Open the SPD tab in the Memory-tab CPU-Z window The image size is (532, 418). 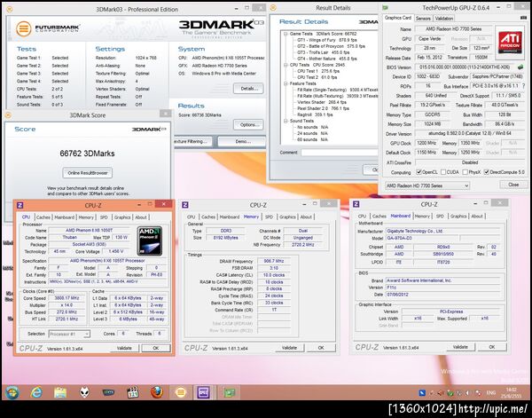click(269, 217)
